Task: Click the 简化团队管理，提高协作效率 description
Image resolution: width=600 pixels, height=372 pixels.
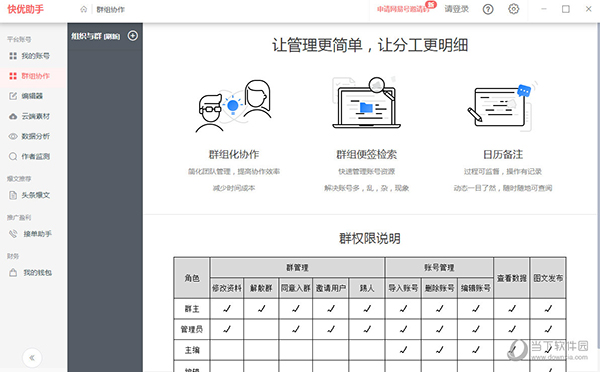Action: coord(234,171)
